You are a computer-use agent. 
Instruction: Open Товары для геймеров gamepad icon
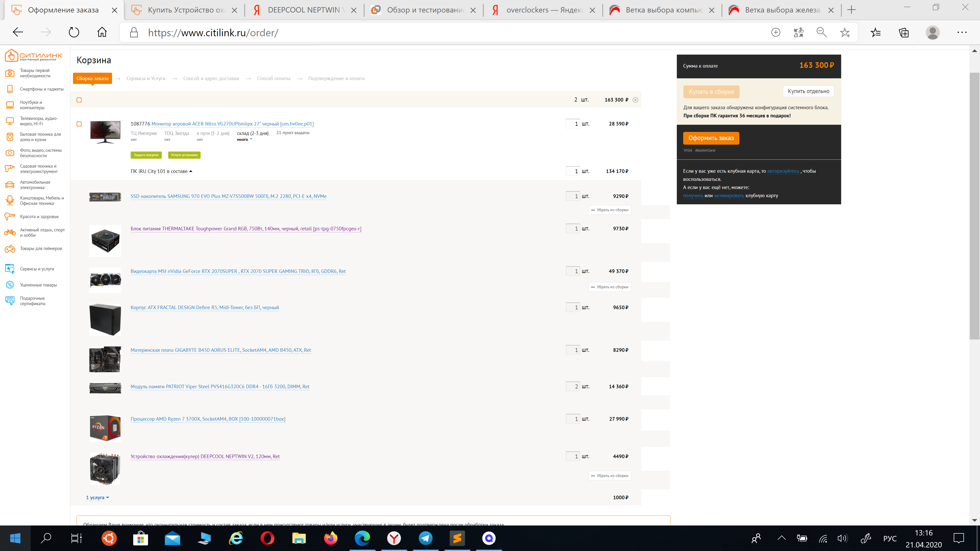(x=10, y=249)
